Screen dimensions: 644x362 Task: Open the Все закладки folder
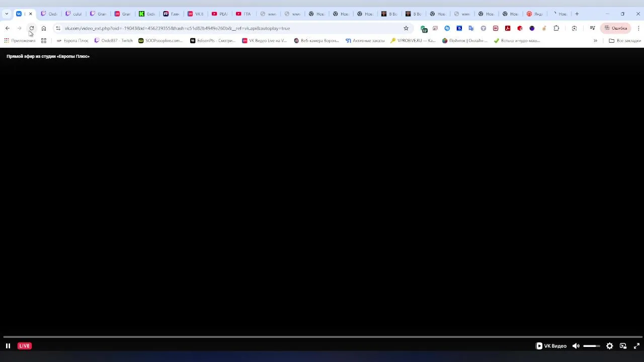(625, 41)
